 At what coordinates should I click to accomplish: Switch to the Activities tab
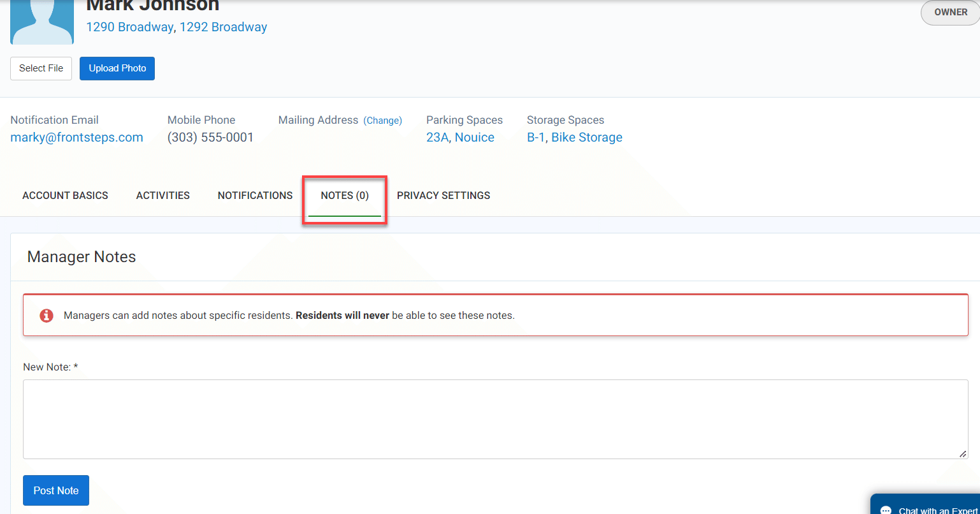(x=163, y=196)
